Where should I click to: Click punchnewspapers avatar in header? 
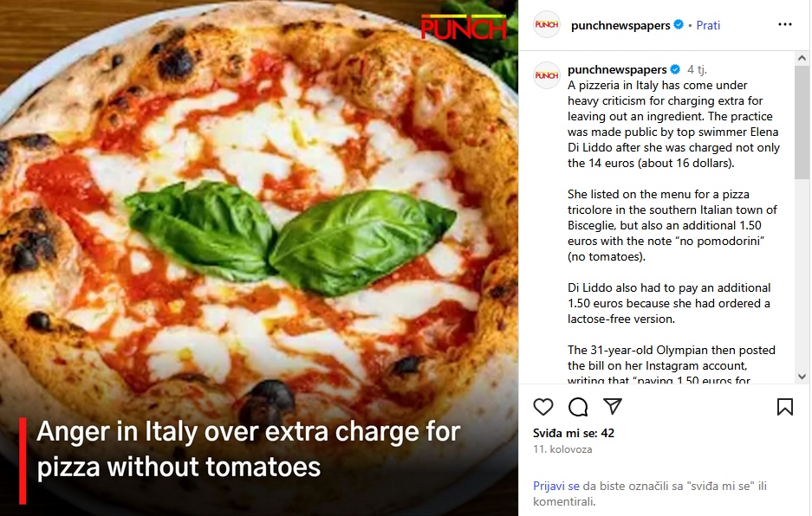tap(547, 25)
